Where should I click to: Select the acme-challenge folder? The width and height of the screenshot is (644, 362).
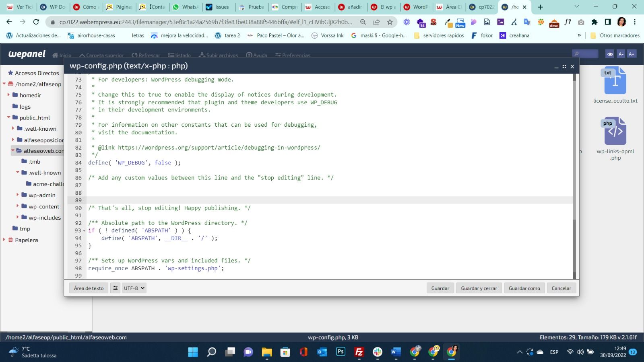pyautogui.click(x=45, y=184)
